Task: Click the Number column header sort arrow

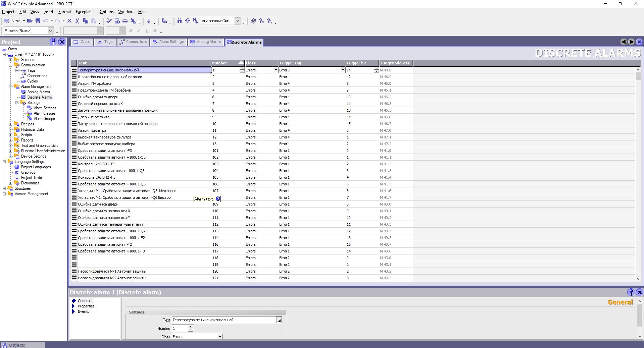Action: click(241, 63)
